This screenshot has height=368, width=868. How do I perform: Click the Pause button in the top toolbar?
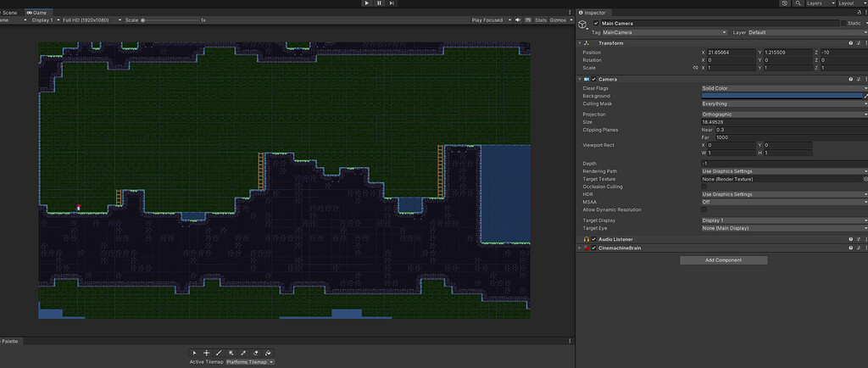click(378, 3)
